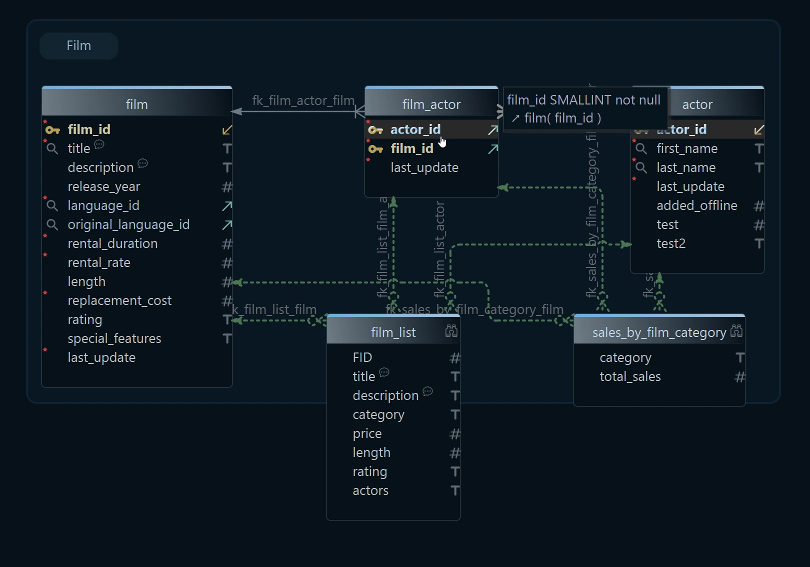This screenshot has width=810, height=567.
Task: Click the foreign key arrow on film_actor actor_id row
Action: tap(493, 130)
